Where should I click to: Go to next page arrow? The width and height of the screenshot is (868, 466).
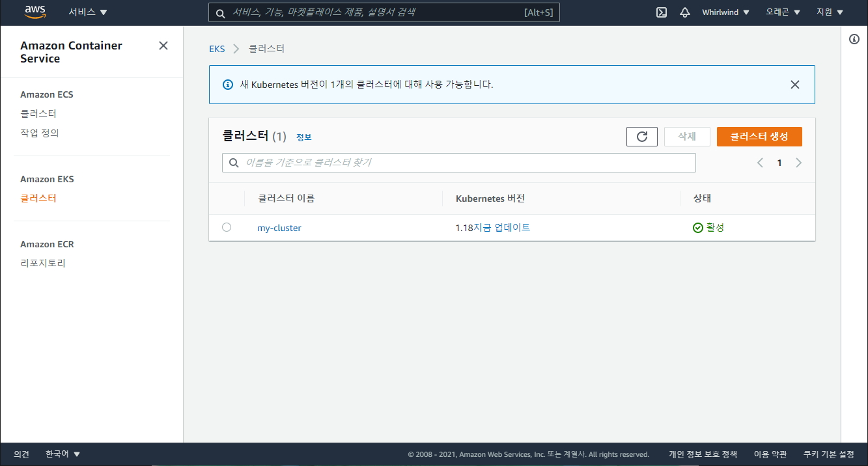(799, 163)
